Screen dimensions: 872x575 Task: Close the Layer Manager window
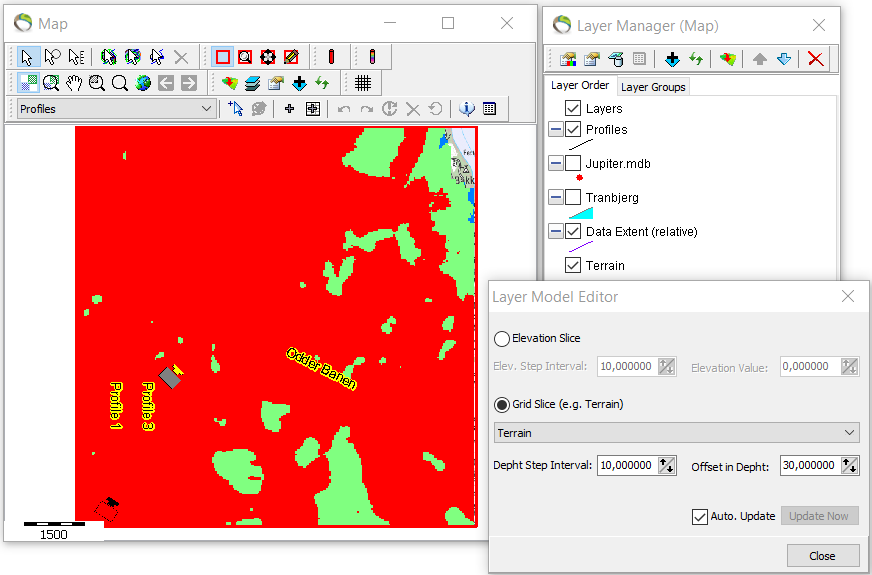tap(819, 25)
